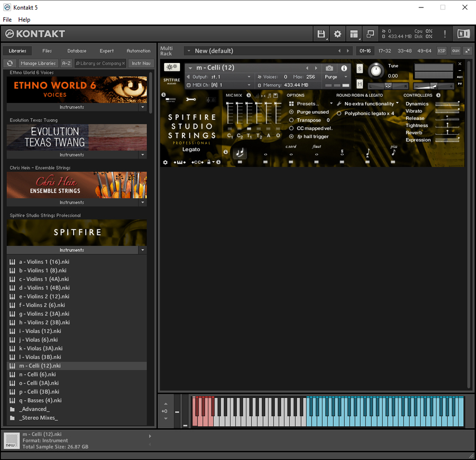Click the Spitfire settings cog below Legato
Screen dimensions: 476x460
[165, 162]
